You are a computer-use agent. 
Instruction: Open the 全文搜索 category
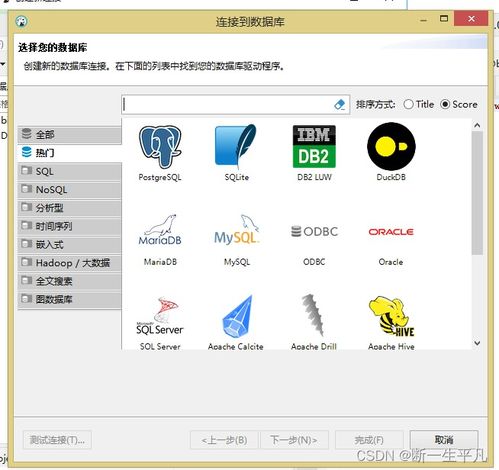[x=70, y=281]
